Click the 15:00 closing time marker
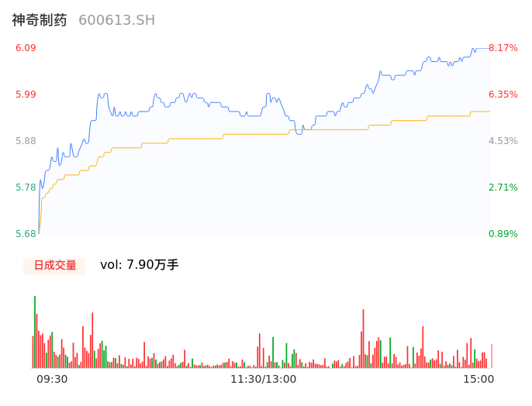The width and height of the screenshot is (532, 406). 478,380
